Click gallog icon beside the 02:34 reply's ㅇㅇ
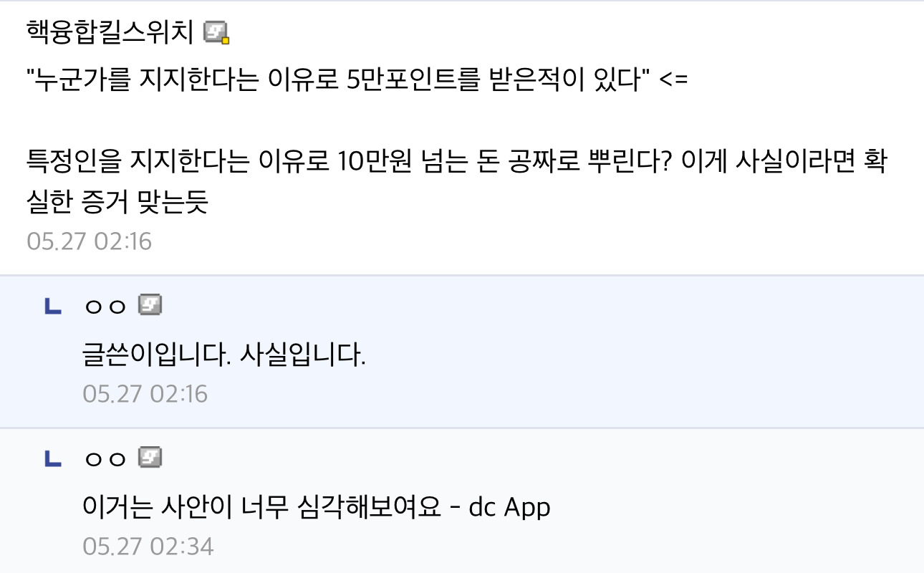924x573 pixels. 150,457
